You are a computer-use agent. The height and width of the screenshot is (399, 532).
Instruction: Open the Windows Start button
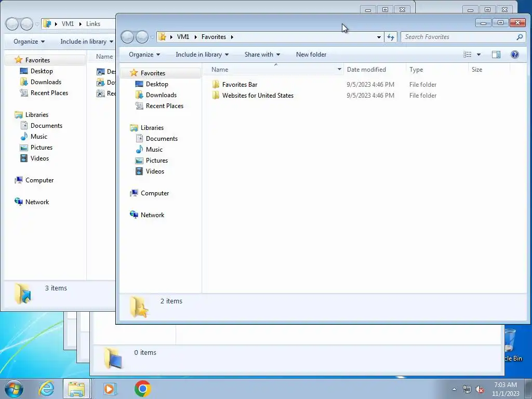click(14, 389)
